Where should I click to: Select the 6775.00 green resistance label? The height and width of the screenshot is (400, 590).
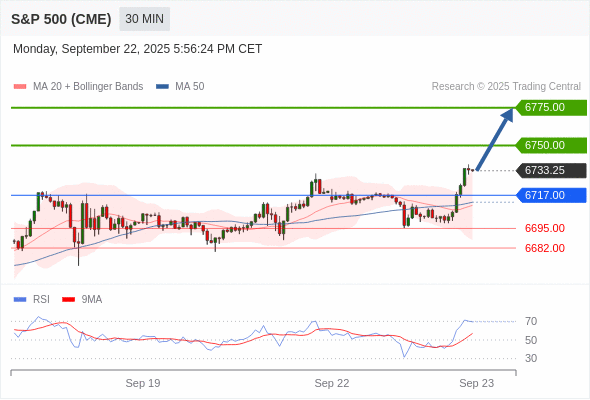pos(551,108)
